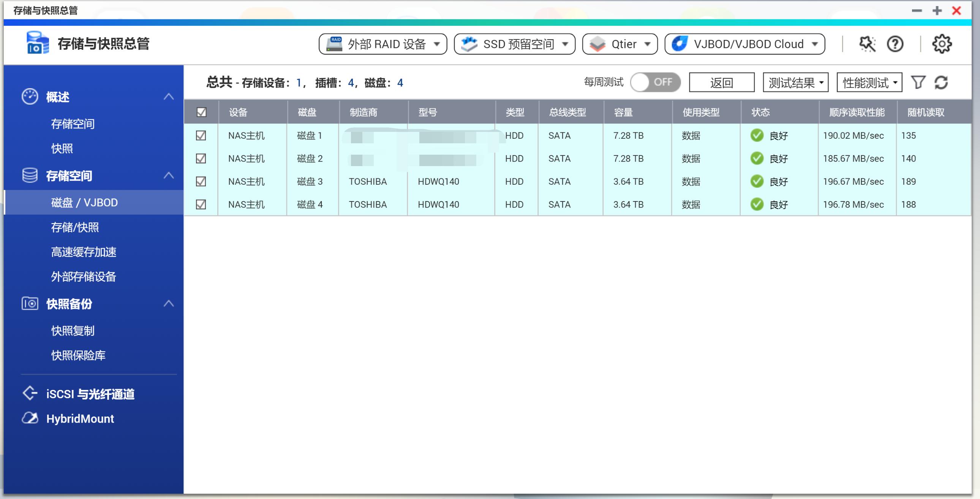
Task: Click the iSCSI 与光纤通道 arrow icon
Action: pyautogui.click(x=29, y=394)
